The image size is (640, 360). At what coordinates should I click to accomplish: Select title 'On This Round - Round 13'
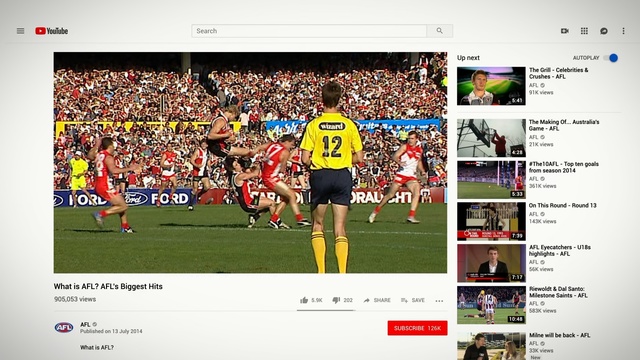point(562,205)
